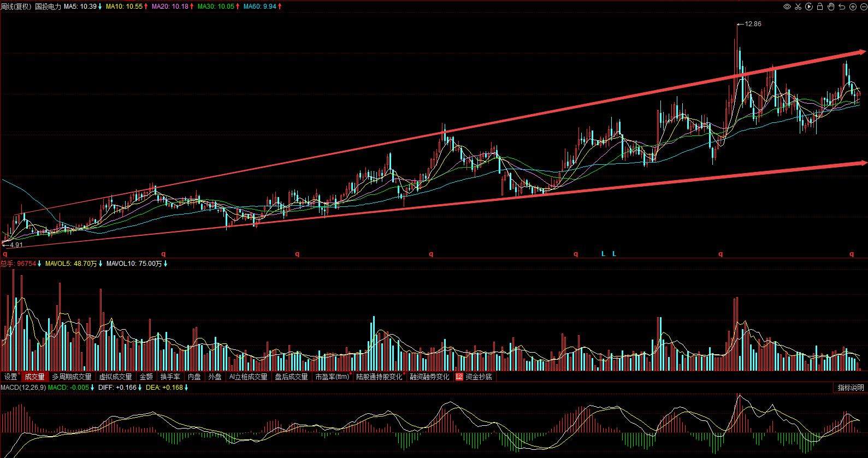
Task: Switch to the AI立桩成交量 tab
Action: pos(249,377)
